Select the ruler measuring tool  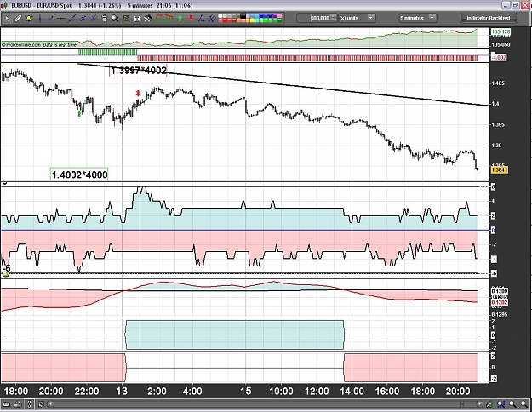[18, 19]
